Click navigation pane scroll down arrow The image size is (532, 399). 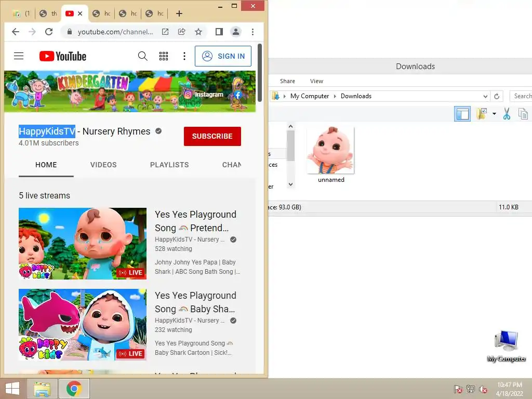coord(290,184)
